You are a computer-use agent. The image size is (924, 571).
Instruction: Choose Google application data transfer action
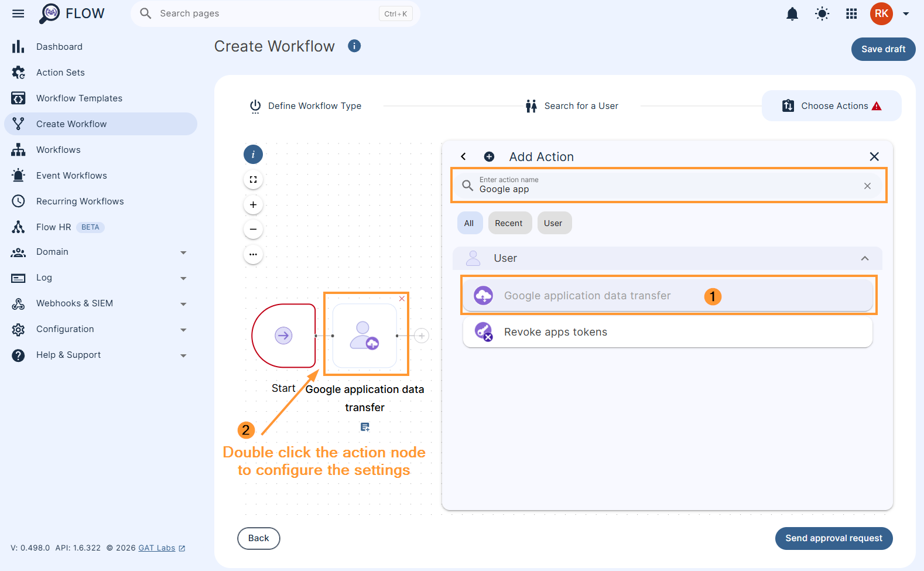pyautogui.click(x=668, y=296)
